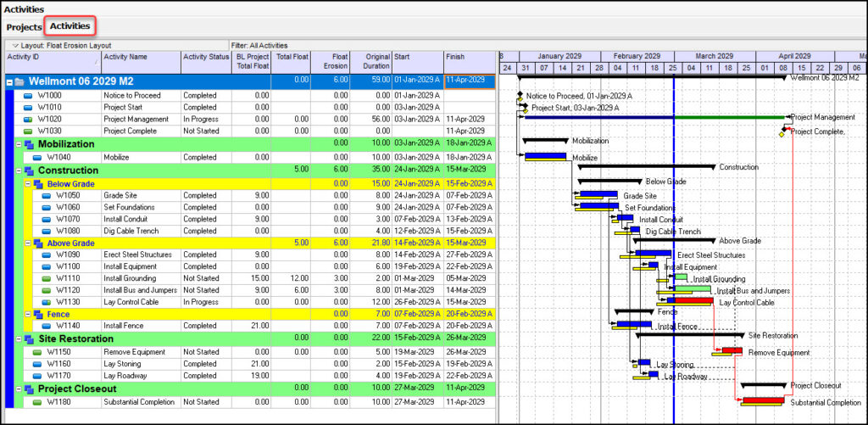Screen dimensions: 868x425
Task: Select the Install Bus and Jumpers row name
Action: pos(140,290)
